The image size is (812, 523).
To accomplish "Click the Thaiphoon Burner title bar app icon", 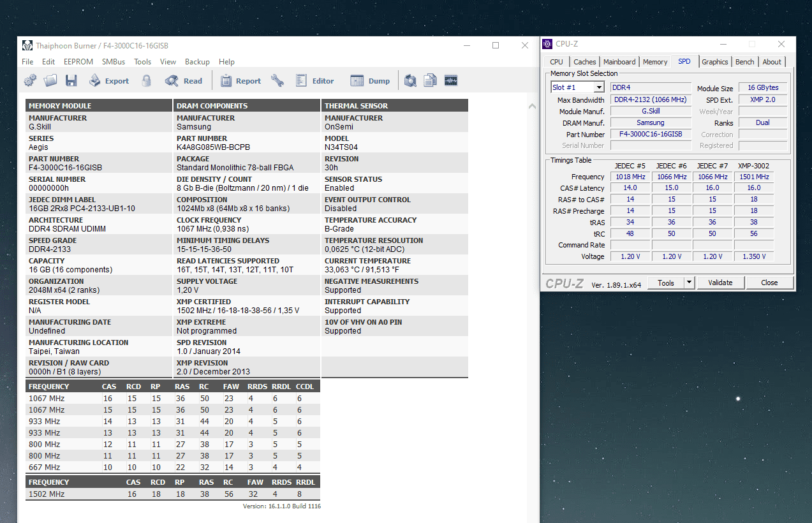I will tap(27, 45).
